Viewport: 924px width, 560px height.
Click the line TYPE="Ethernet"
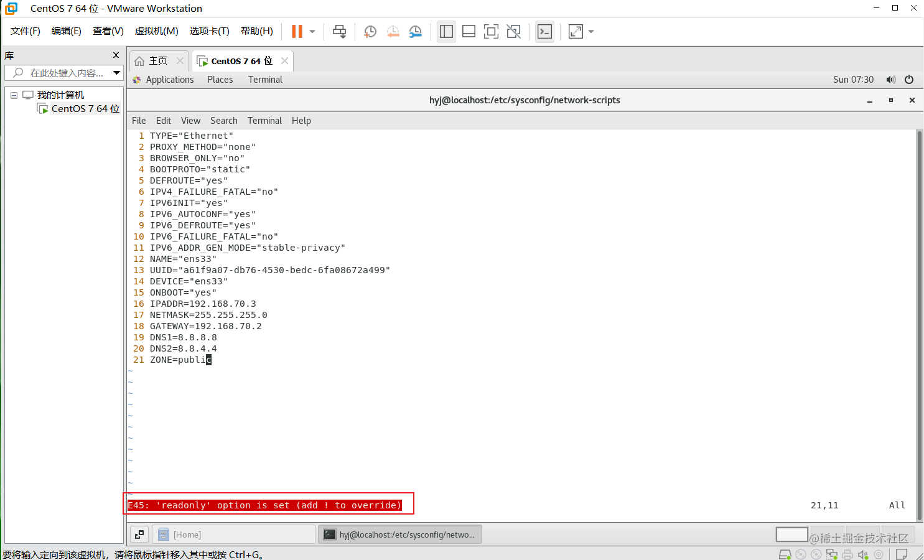[x=192, y=136]
